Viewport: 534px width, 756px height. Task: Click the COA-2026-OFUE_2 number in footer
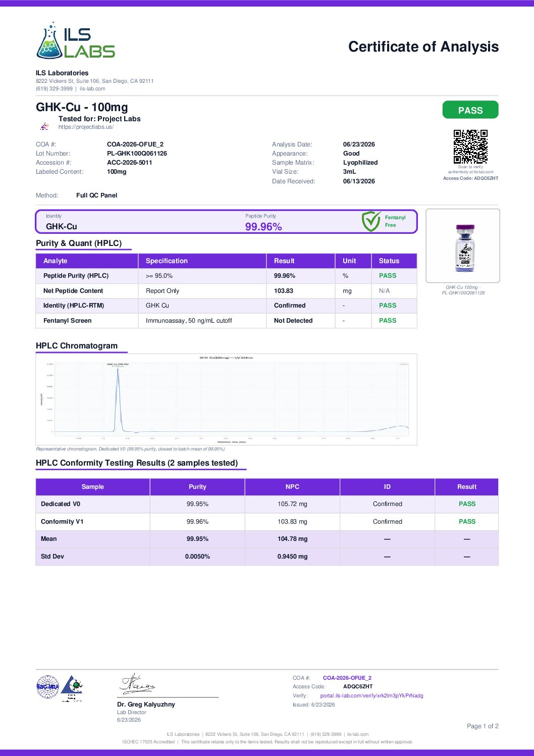click(x=347, y=678)
